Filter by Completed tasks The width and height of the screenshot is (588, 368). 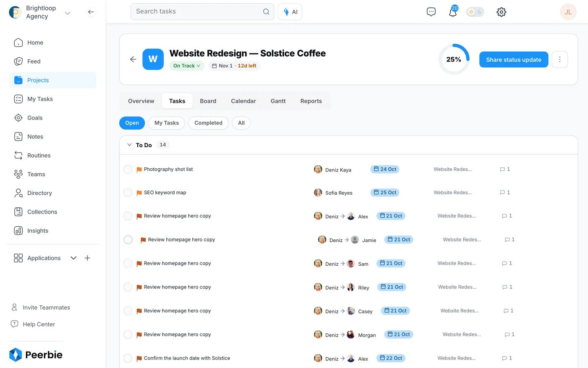(x=208, y=123)
